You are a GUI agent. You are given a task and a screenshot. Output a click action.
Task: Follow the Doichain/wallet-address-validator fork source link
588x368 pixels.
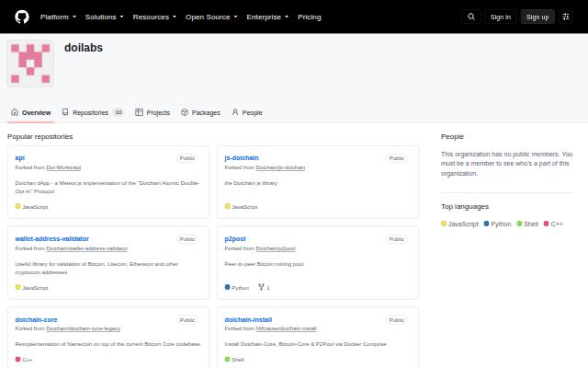coord(87,248)
